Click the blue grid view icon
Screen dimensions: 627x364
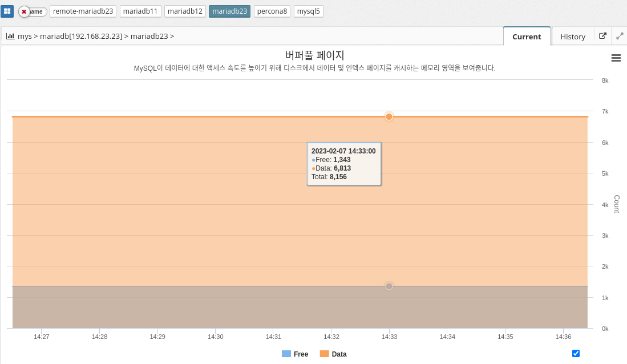click(x=7, y=11)
